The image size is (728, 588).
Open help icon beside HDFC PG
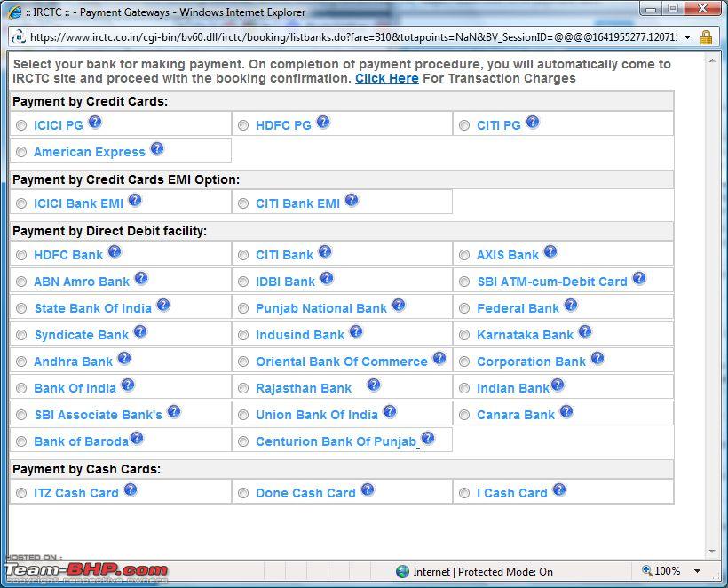tap(323, 123)
